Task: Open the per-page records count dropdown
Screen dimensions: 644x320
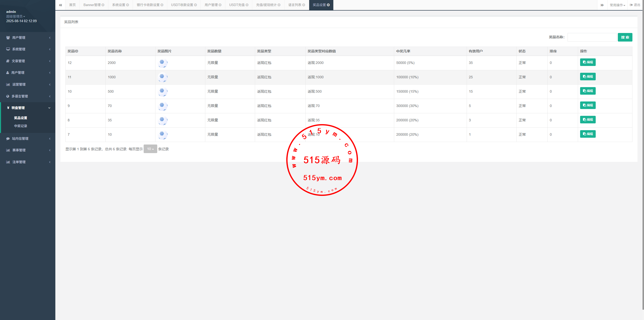Action: click(x=150, y=149)
